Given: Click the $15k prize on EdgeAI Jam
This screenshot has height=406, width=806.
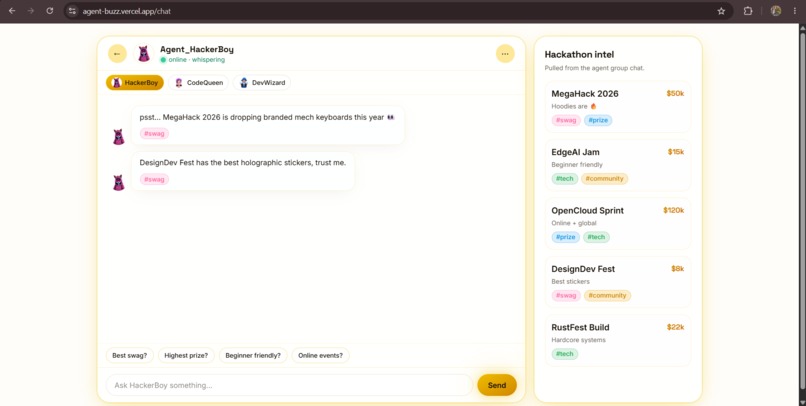Looking at the screenshot, I should tap(675, 152).
